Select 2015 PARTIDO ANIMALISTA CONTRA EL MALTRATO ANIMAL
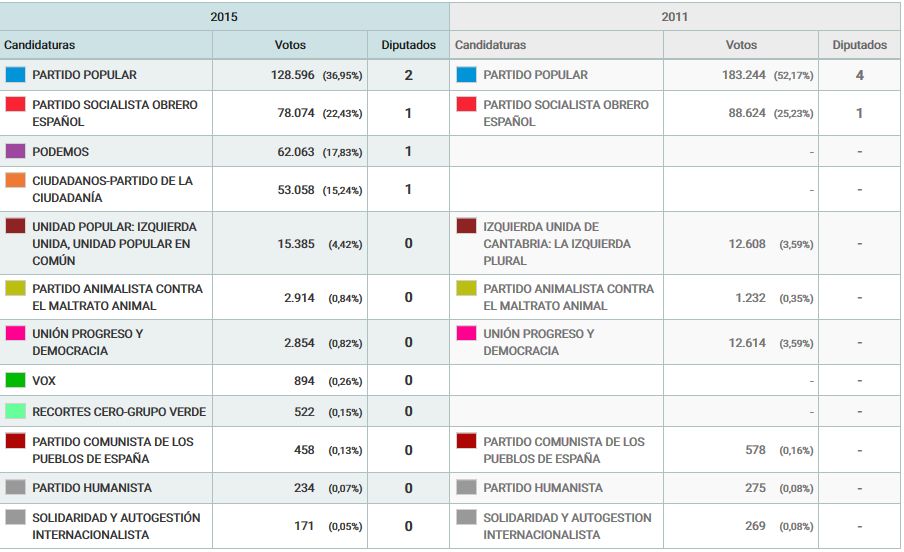The width and height of the screenshot is (904, 552). pyautogui.click(x=118, y=297)
